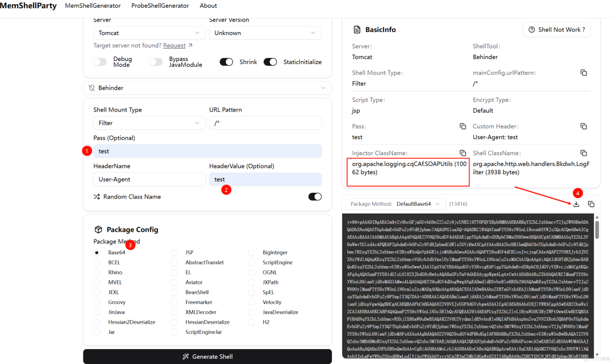
Task: Click the Shell Not Work help button
Action: click(x=557, y=30)
